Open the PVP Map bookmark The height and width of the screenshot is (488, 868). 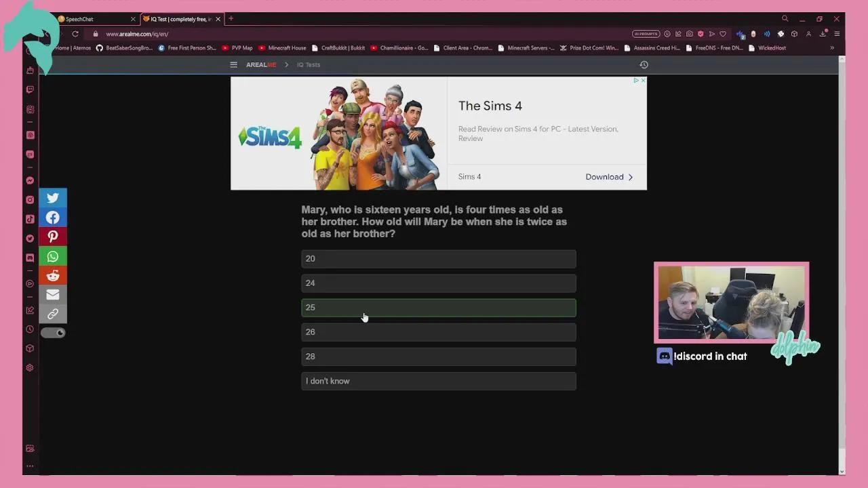pyautogui.click(x=237, y=48)
